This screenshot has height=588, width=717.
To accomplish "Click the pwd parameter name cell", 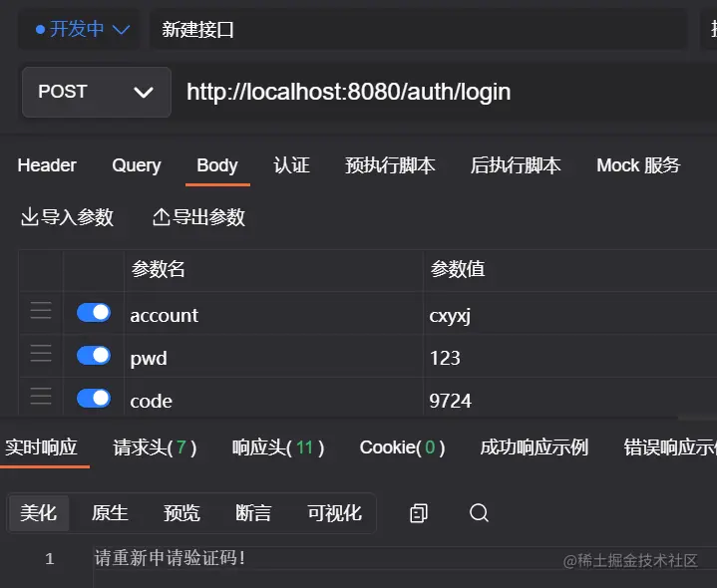I will tap(274, 357).
